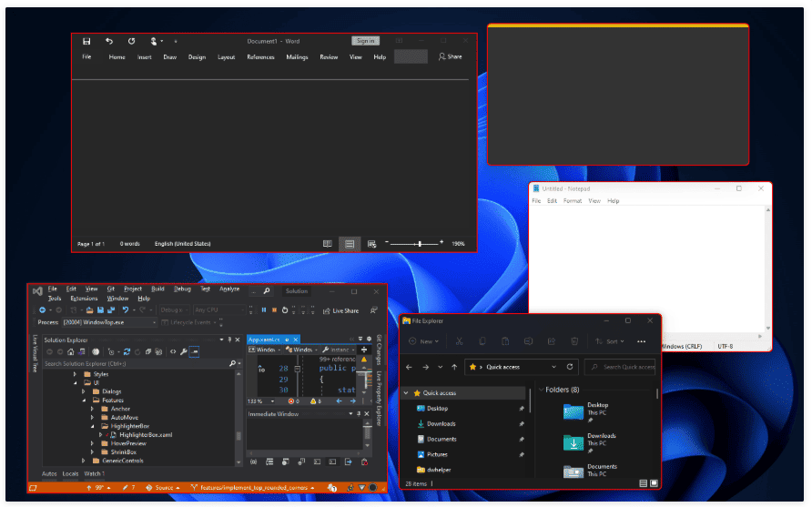812x507 pixels.
Task: Switch to Web Layout view in Word
Action: [x=371, y=244]
